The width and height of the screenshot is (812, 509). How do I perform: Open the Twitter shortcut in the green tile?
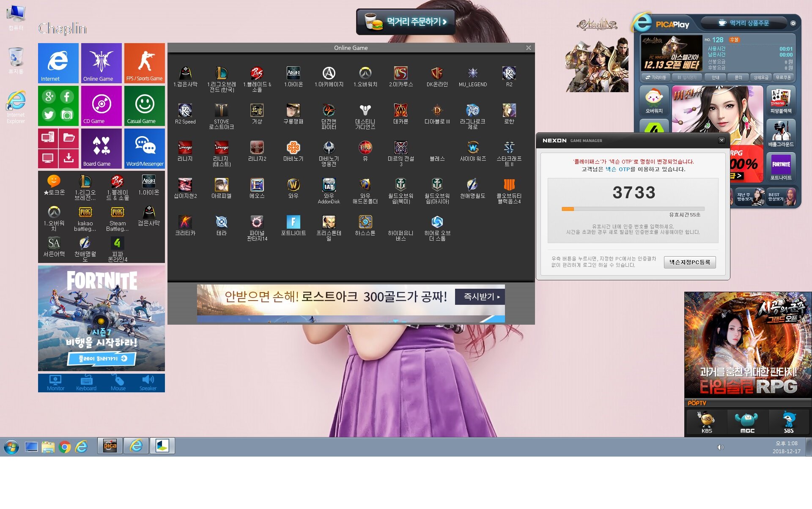pos(49,115)
